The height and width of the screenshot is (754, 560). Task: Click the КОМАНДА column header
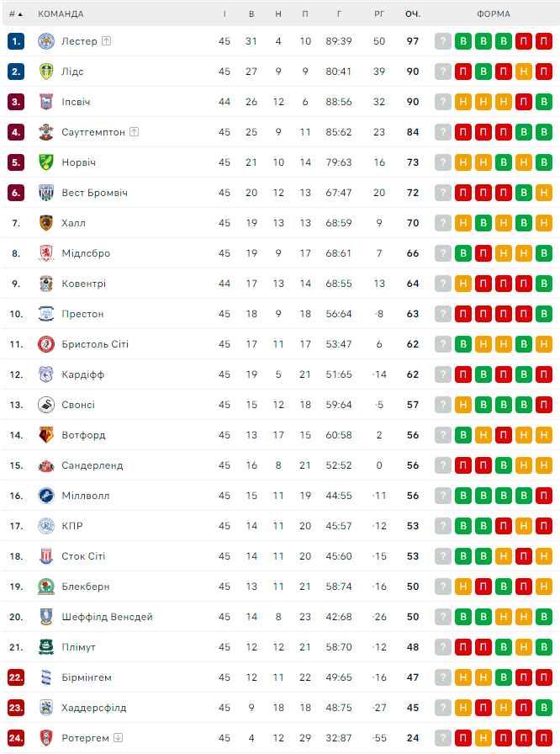[x=61, y=14]
